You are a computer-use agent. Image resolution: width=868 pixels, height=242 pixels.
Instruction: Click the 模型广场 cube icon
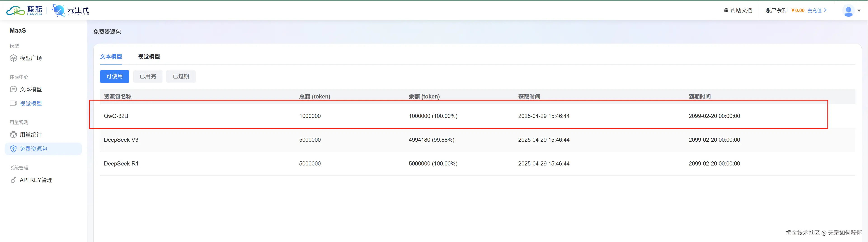(x=13, y=58)
